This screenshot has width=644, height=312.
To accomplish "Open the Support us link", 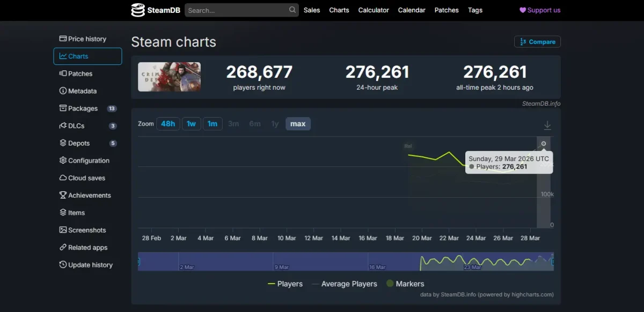I will [539, 10].
